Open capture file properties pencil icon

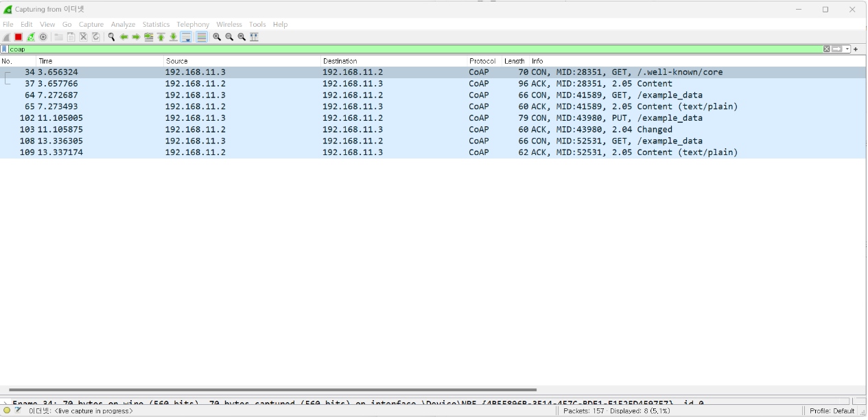click(18, 410)
